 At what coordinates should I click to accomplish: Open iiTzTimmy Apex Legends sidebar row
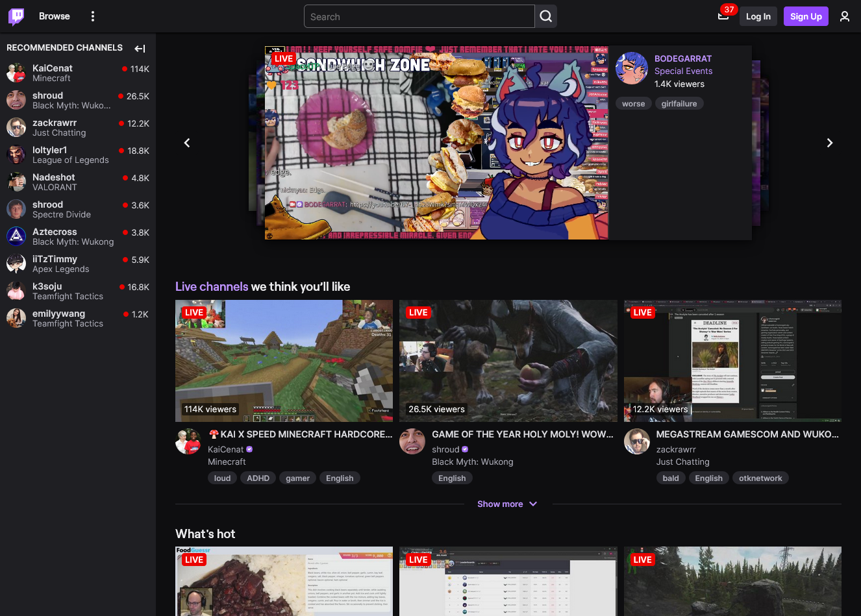tap(78, 264)
